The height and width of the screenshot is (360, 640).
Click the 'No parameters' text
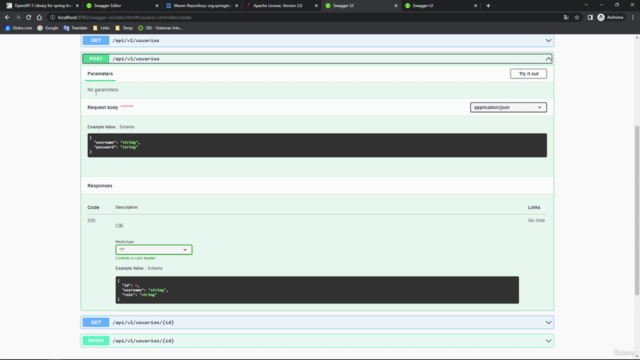coord(103,90)
